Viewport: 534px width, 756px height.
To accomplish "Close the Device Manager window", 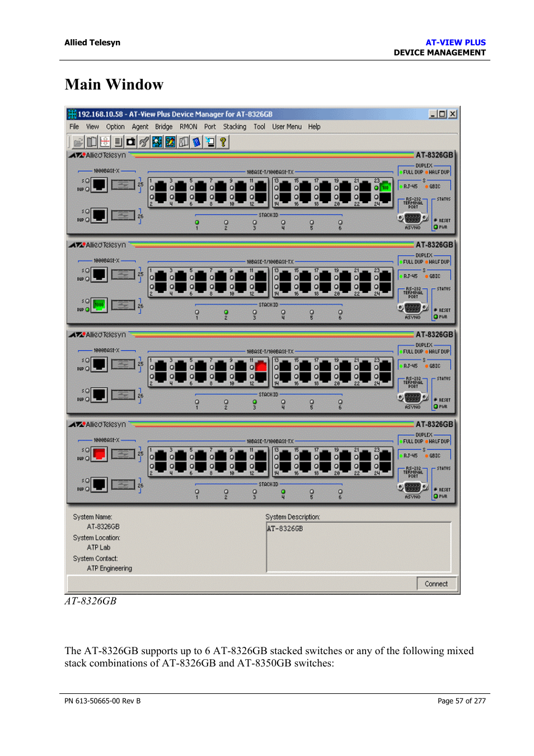I will 453,114.
